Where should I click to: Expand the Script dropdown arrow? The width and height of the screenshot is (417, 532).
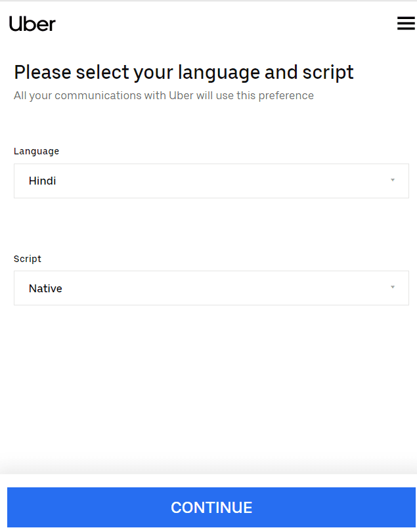point(393,287)
